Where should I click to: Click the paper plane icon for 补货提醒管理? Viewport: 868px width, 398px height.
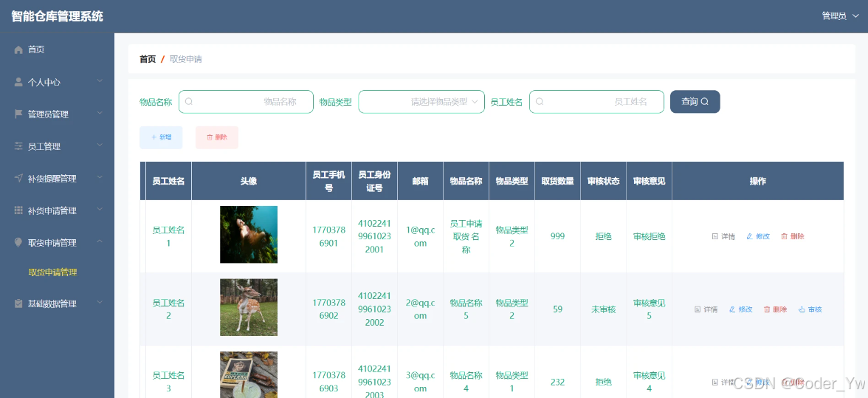[18, 178]
